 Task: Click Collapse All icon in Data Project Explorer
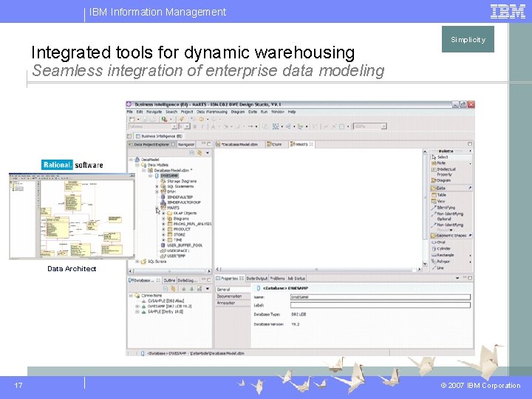point(192,153)
